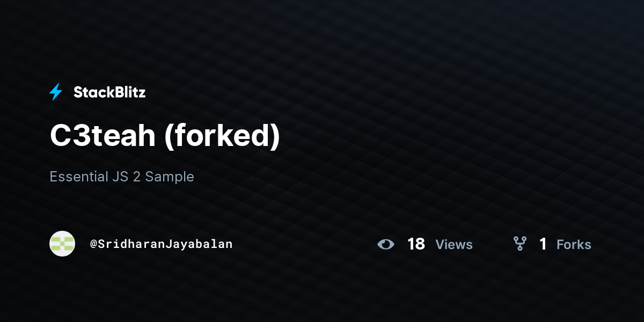
Task: Open the green pixel user avatar
Action: (x=62, y=244)
